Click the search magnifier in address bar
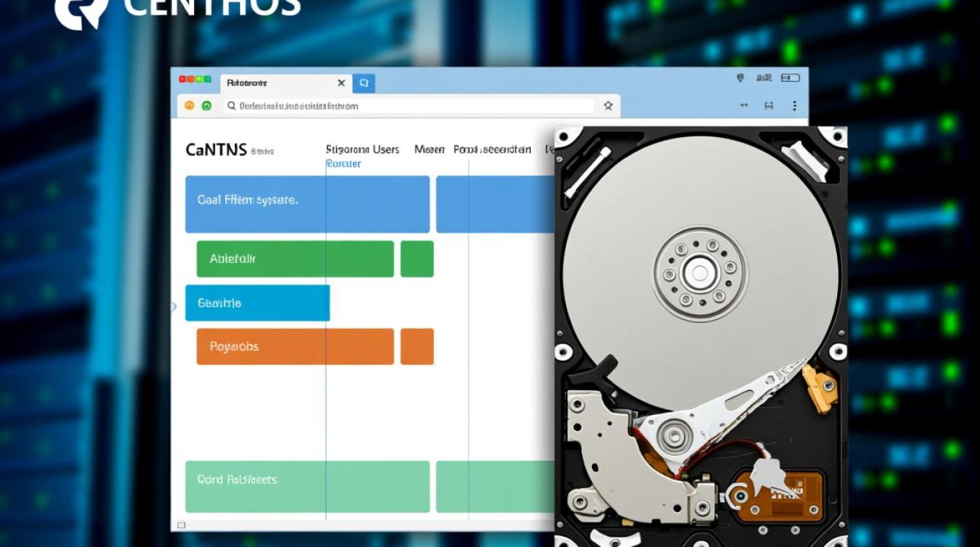 click(x=232, y=106)
